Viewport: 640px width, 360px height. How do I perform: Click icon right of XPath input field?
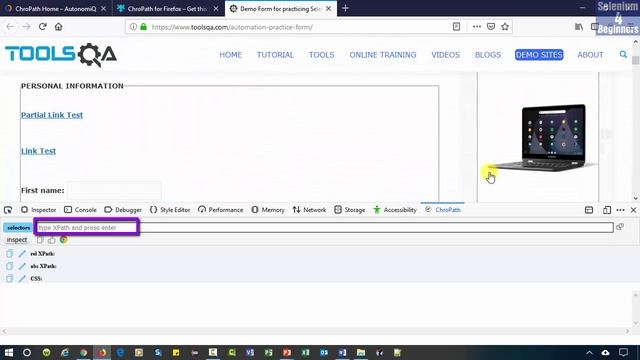(620, 227)
